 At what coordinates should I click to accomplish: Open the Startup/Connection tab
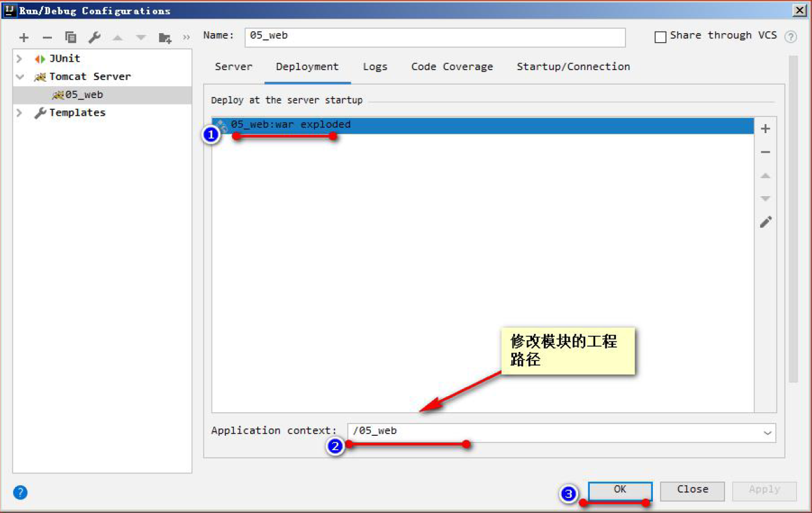573,66
